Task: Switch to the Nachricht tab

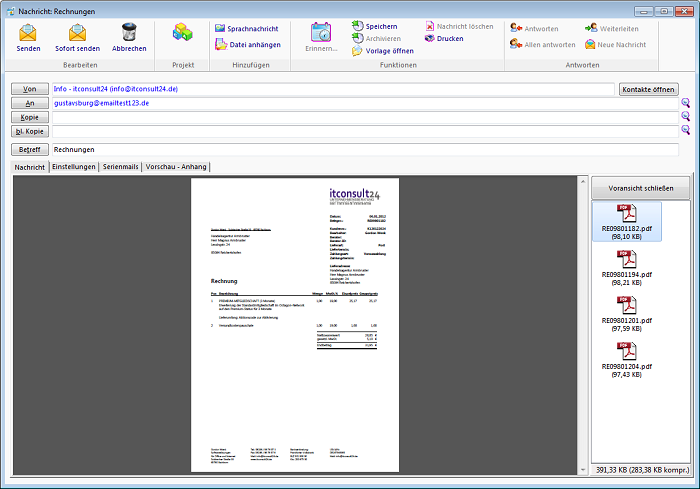Action: 29,167
